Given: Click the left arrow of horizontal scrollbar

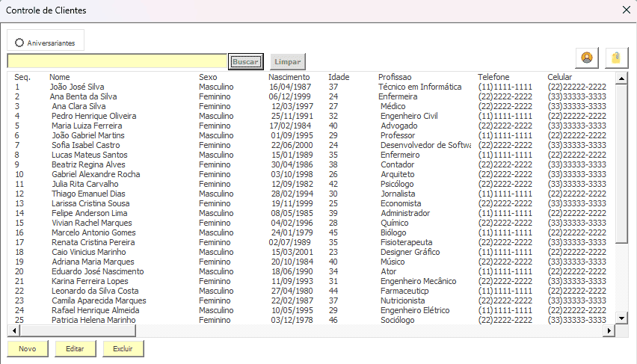Looking at the screenshot, I should point(13,330).
